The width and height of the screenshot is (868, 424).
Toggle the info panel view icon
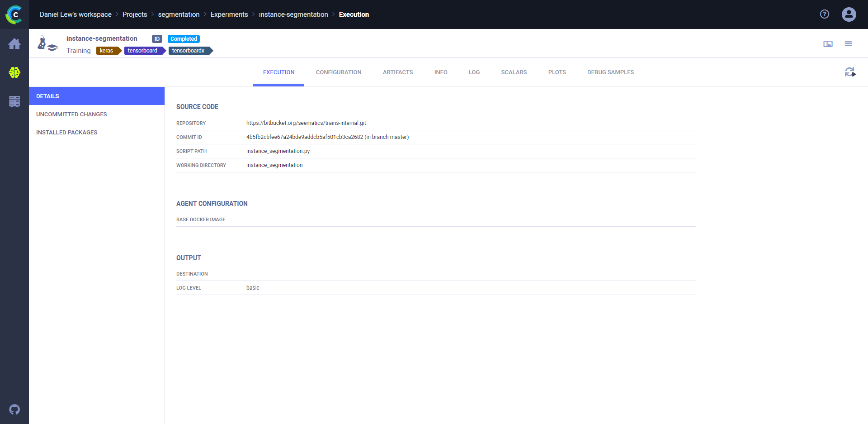point(828,43)
